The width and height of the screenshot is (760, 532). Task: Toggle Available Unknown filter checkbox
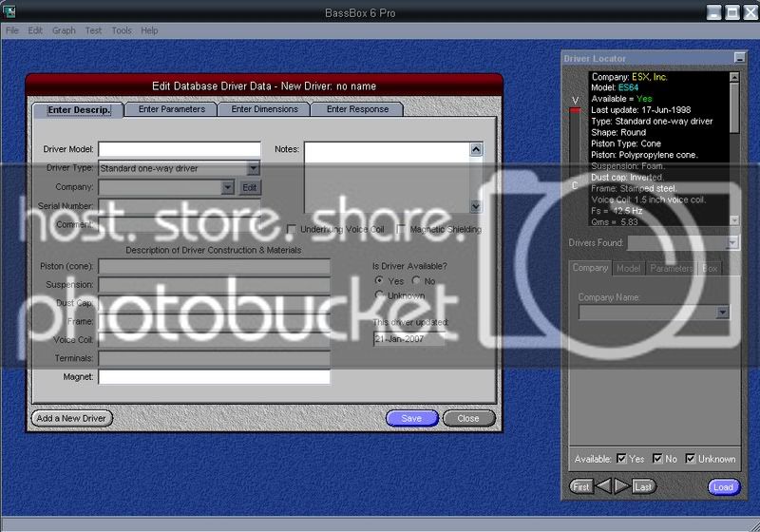click(691, 458)
